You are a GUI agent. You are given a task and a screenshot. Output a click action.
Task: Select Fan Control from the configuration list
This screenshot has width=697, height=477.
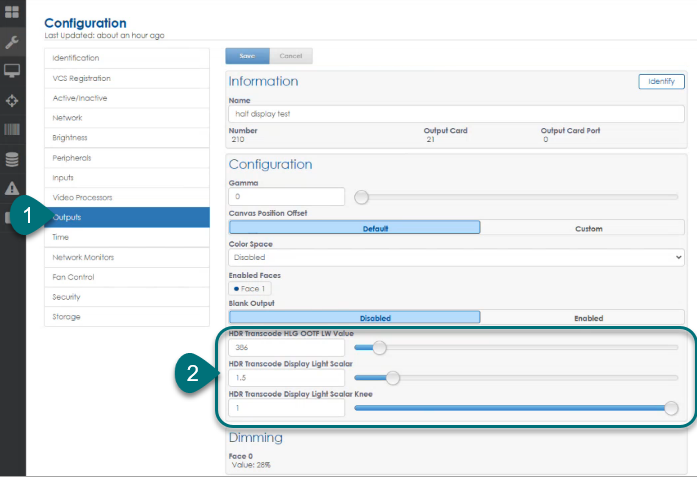(x=126, y=277)
